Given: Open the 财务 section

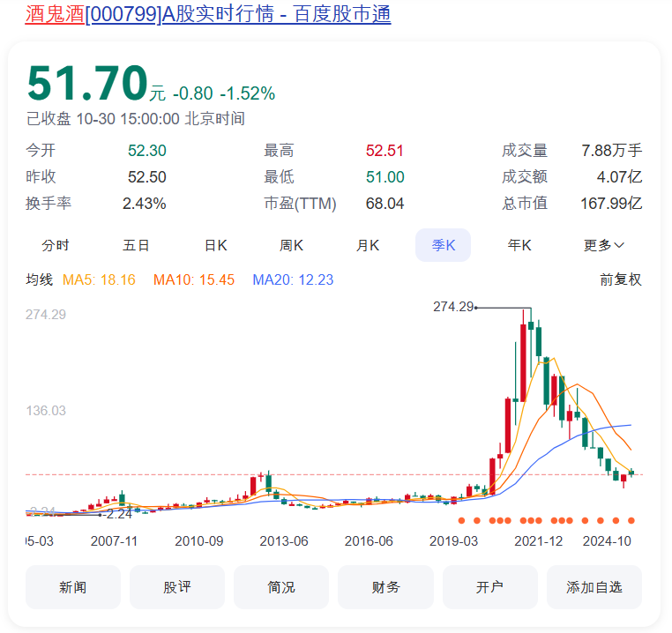Looking at the screenshot, I should pyautogui.click(x=385, y=586).
